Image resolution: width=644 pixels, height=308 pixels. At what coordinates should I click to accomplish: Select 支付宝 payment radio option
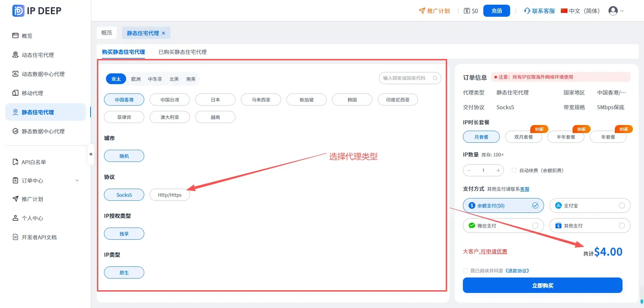click(622, 205)
